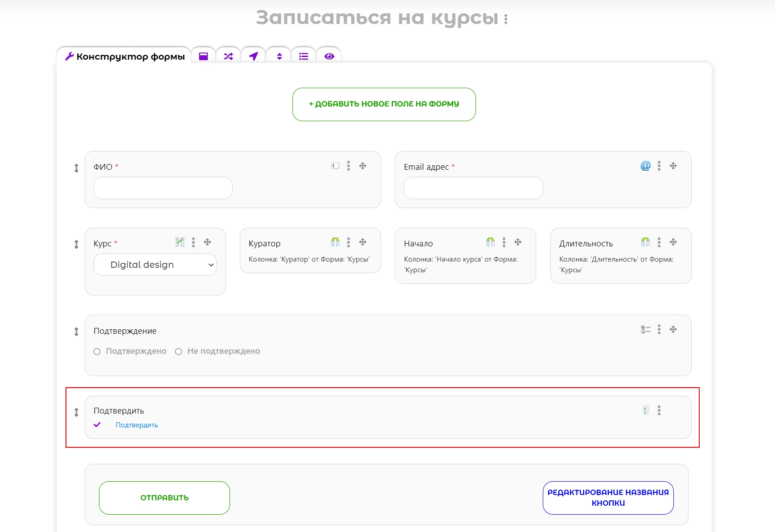Open the eye preview tab
Viewport: 775px width, 532px height.
click(329, 56)
